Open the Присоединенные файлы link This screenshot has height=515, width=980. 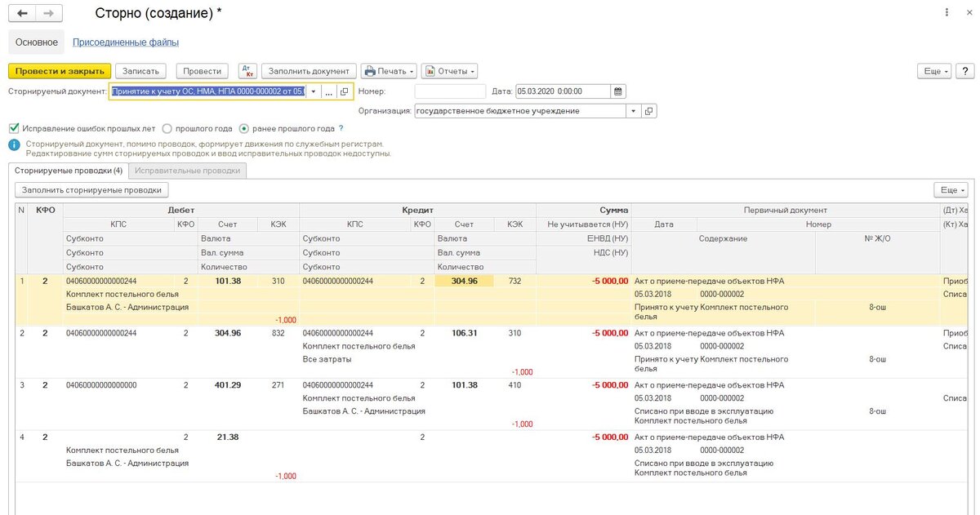click(126, 42)
